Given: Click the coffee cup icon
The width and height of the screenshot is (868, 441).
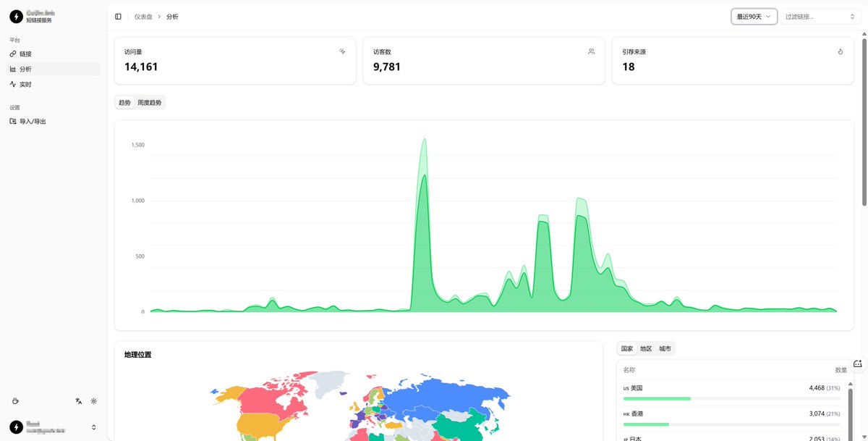Looking at the screenshot, I should click(15, 400).
